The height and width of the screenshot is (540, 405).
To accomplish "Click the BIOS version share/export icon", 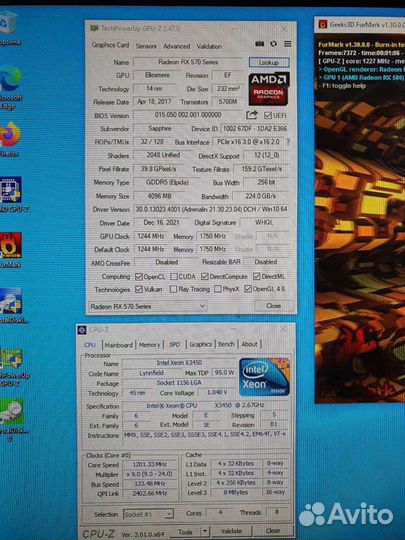I will point(252,115).
